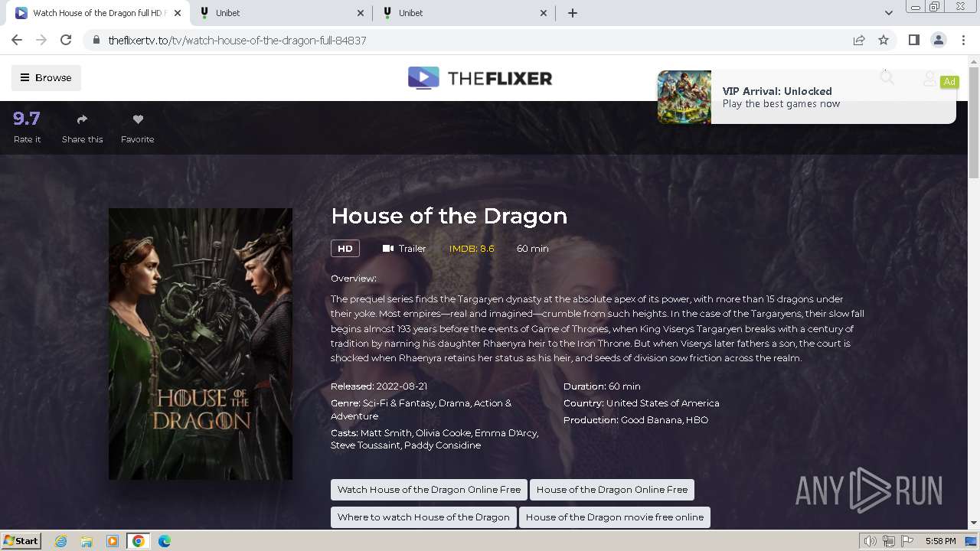Viewport: 980px width, 551px height.
Task: Go forward to the next page
Action: (41, 40)
